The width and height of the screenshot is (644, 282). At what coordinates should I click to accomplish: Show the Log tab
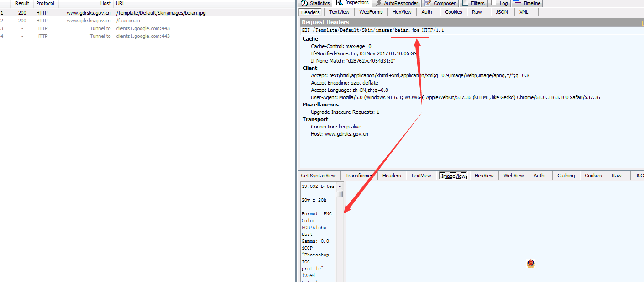tap(500, 3)
